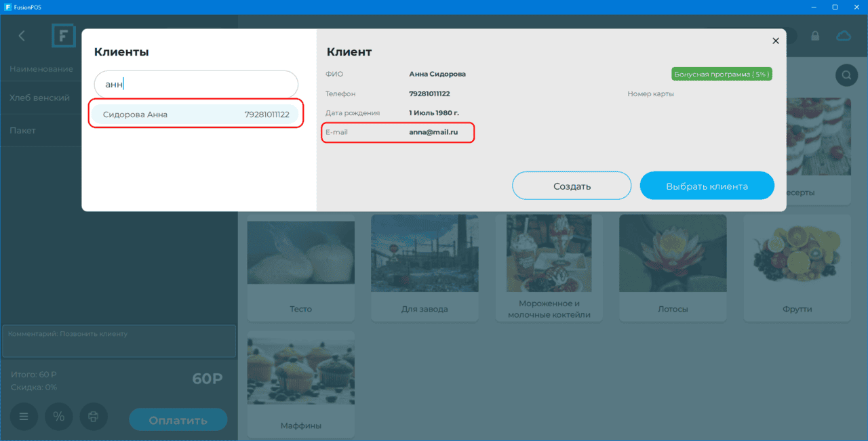Image resolution: width=868 pixels, height=441 pixels.
Task: Focus the client search field containing анн
Action: (196, 85)
